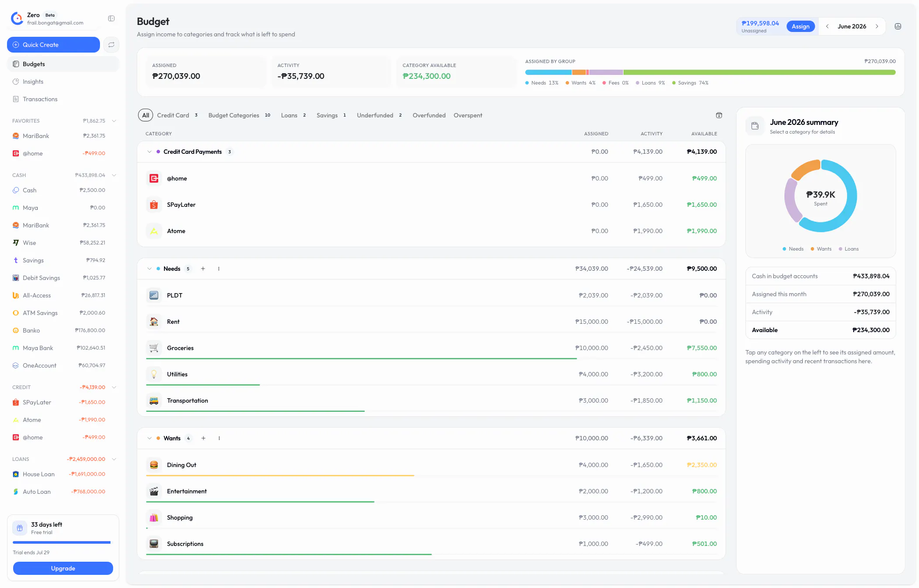Add a category to the Needs group
The image size is (919, 588).
(x=203, y=269)
